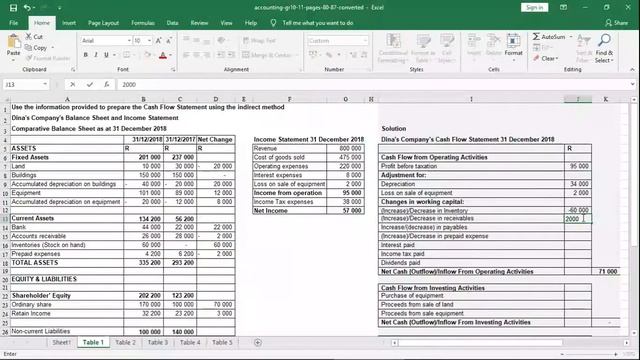This screenshot has height=360, width=640.
Task: Open the Arial font name dropdown
Action: [x=129, y=40]
